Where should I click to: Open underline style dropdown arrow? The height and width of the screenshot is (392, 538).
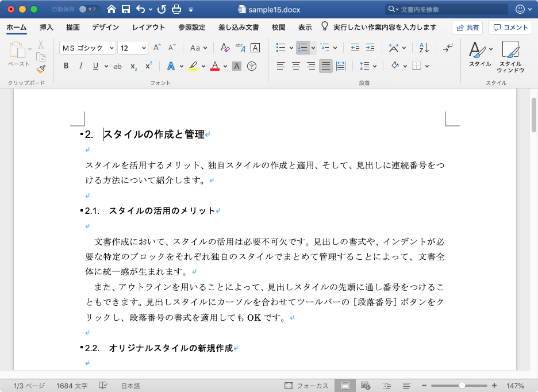point(106,66)
